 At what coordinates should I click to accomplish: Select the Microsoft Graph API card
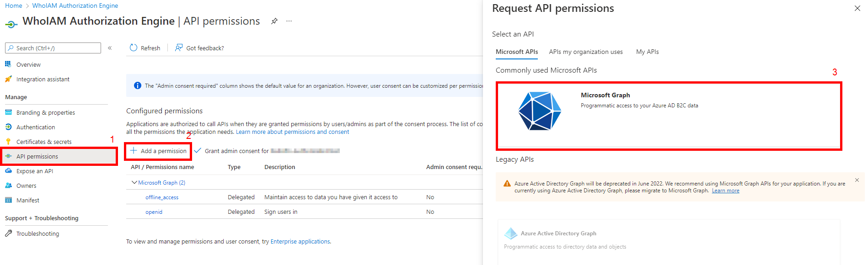(x=669, y=116)
